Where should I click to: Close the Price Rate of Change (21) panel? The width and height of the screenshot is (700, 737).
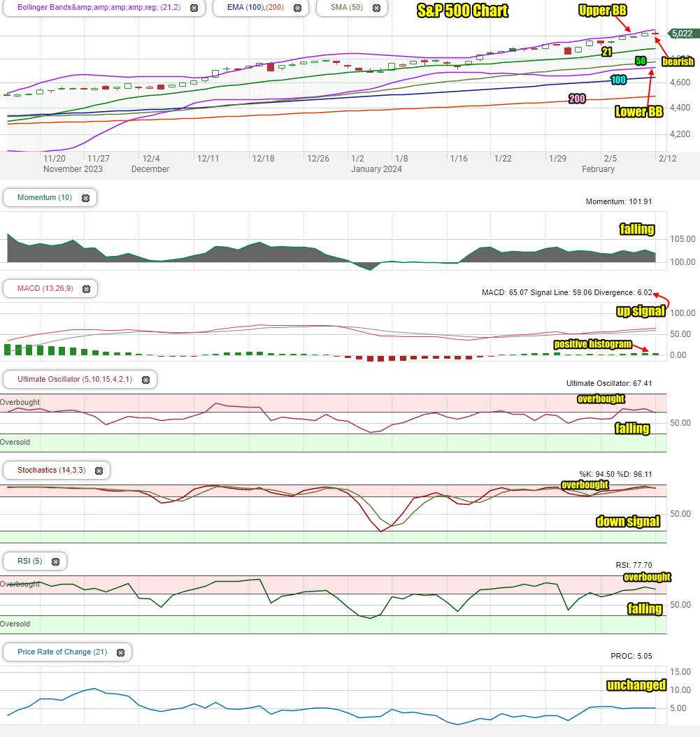coord(120,652)
